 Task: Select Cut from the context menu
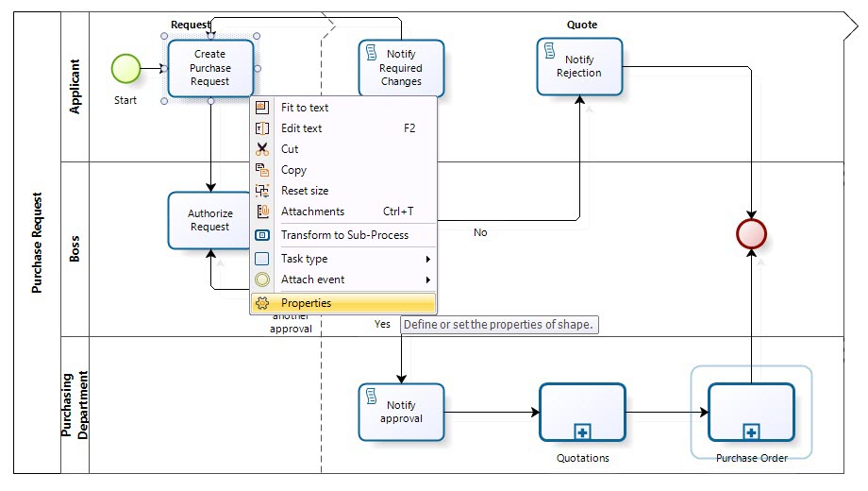pos(343,149)
